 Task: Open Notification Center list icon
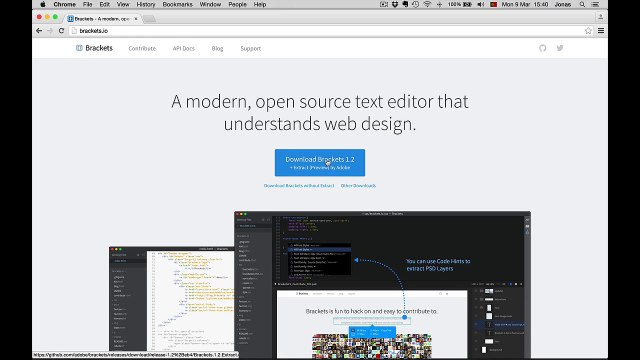coord(596,4)
